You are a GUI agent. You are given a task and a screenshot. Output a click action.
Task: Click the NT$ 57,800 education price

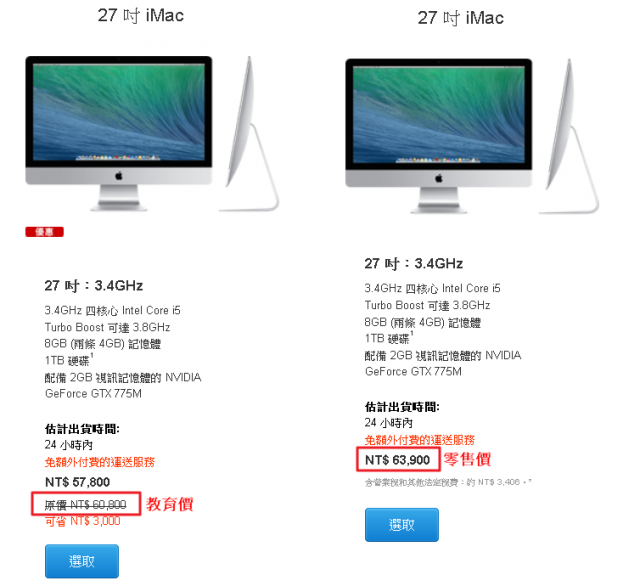click(x=77, y=482)
